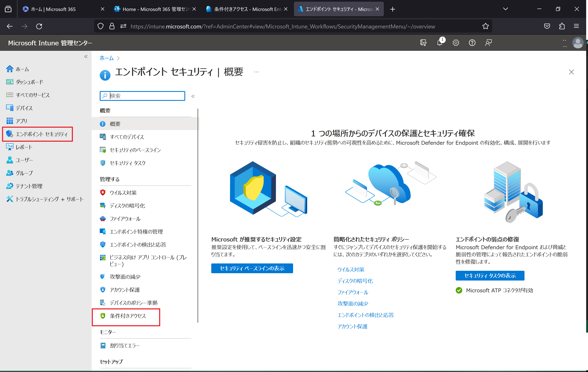The width and height of the screenshot is (588, 372).
Task: Open the tracking protection shield icon
Action: coord(100,26)
